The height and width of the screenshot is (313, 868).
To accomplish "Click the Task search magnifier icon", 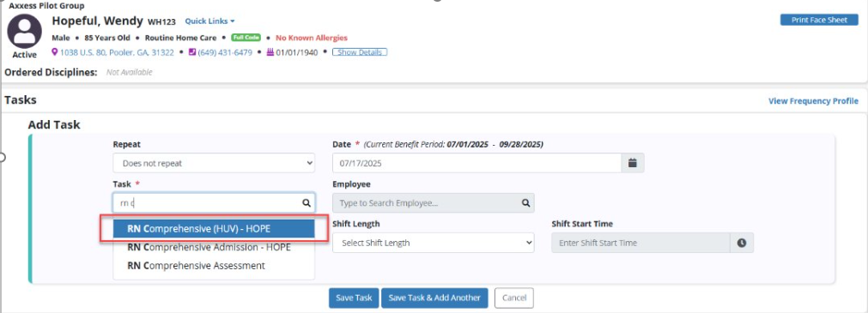I will (307, 203).
